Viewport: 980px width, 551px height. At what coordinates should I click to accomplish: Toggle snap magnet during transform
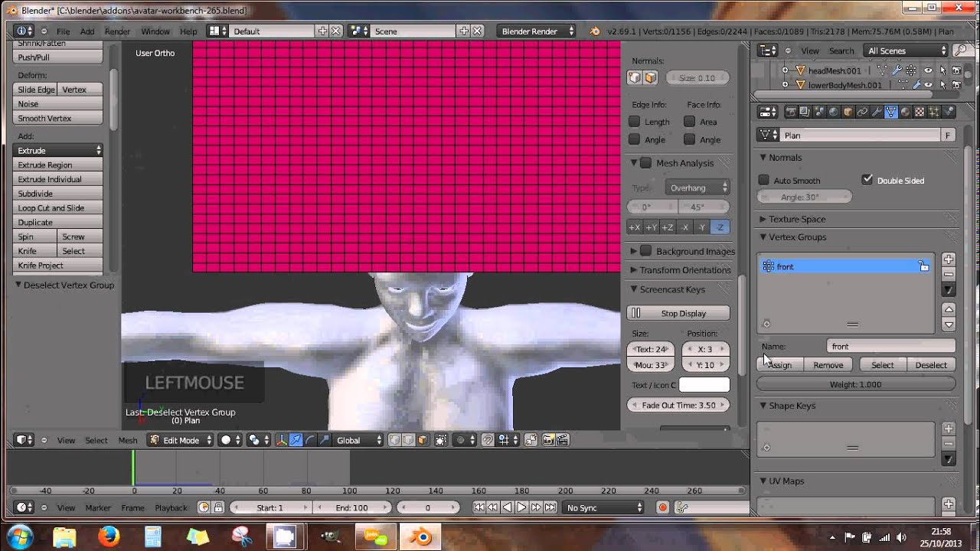[x=487, y=440]
